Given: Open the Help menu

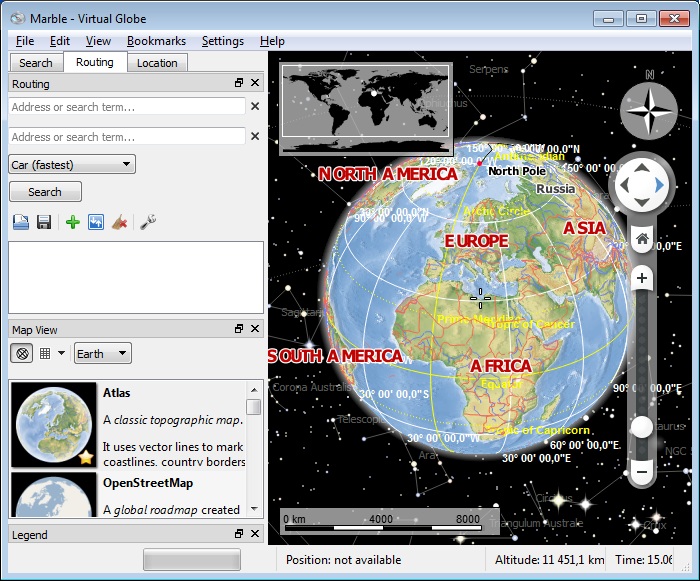Looking at the screenshot, I should (x=272, y=41).
